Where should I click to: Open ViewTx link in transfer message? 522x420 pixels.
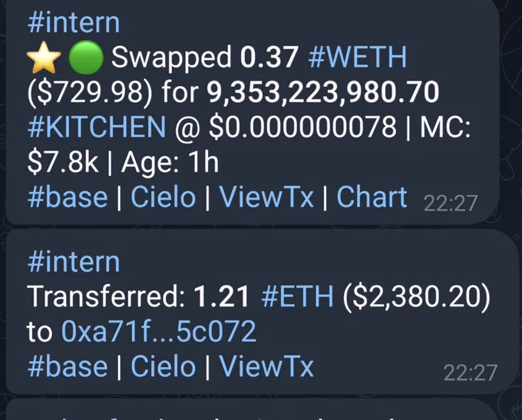[266, 366]
